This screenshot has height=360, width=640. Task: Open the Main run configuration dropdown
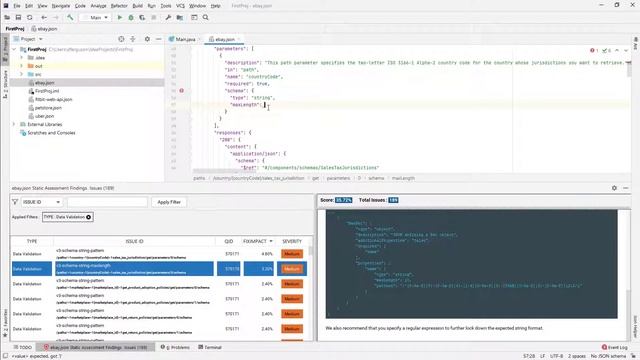(x=95, y=18)
